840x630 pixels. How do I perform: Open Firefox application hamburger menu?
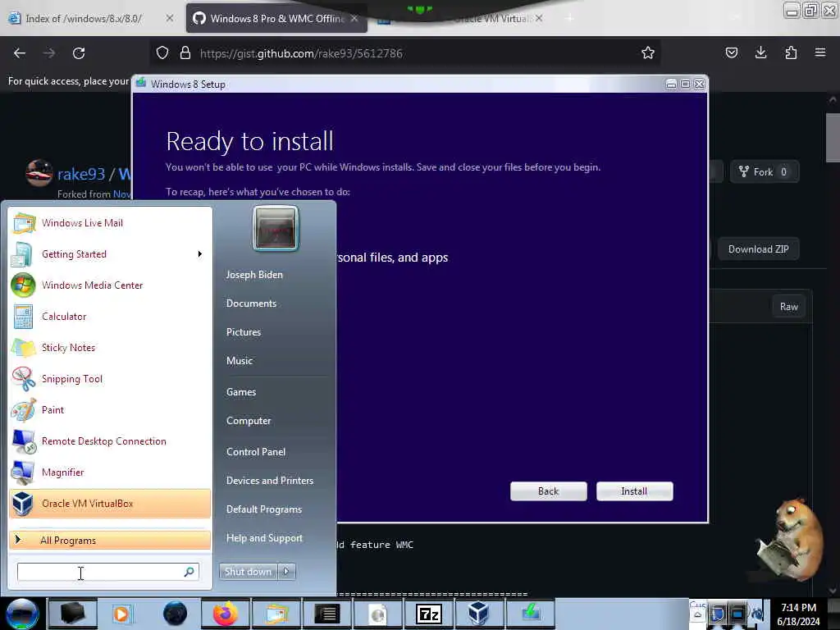[820, 53]
